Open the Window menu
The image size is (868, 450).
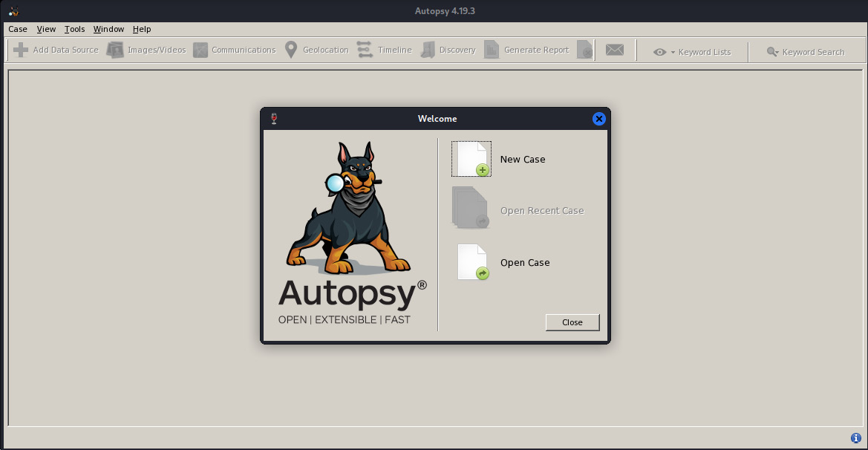coord(108,29)
